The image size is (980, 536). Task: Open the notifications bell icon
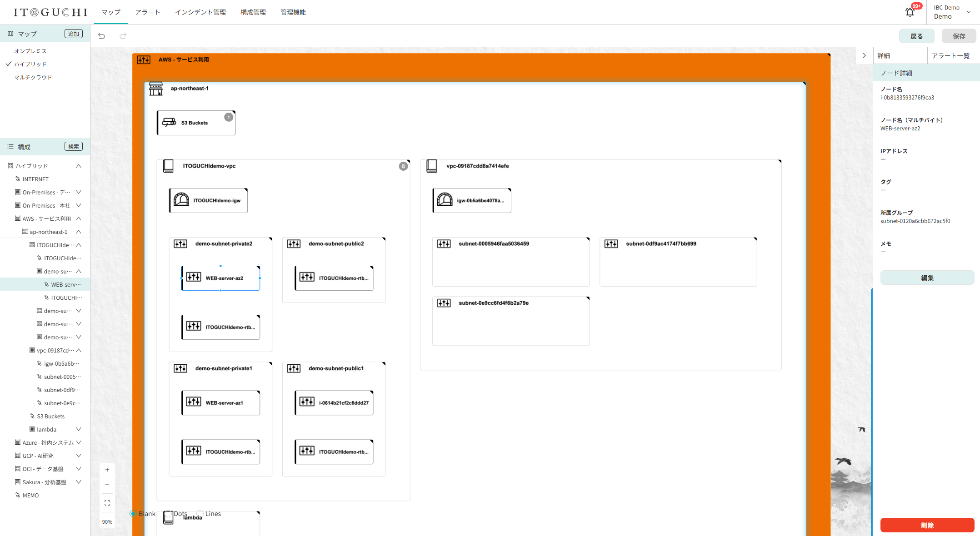click(910, 12)
